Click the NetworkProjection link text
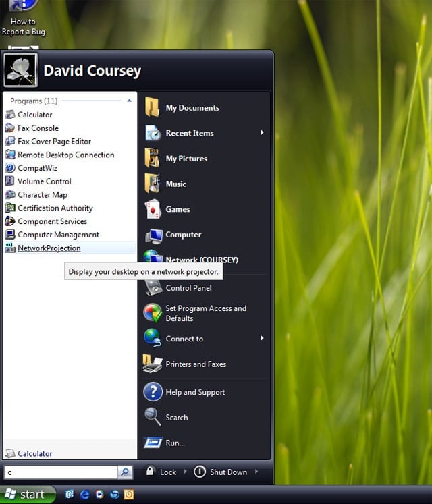Viewport: 432px width, 504px height. coord(49,248)
